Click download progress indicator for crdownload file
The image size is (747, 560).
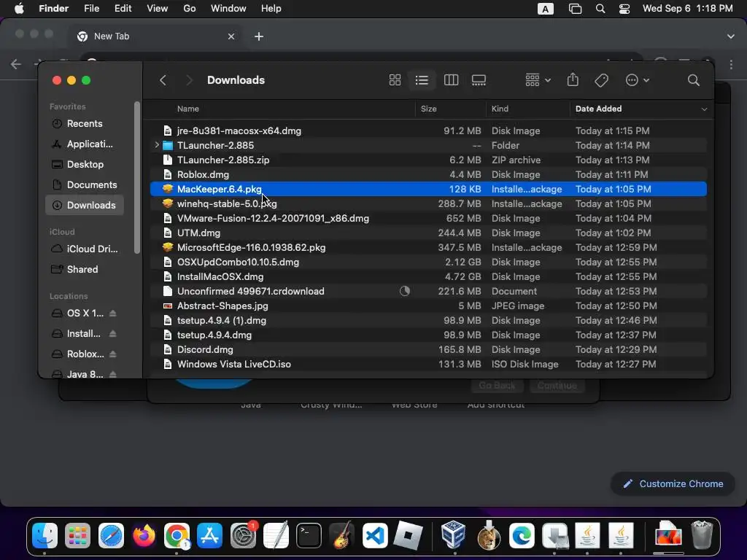pos(404,291)
